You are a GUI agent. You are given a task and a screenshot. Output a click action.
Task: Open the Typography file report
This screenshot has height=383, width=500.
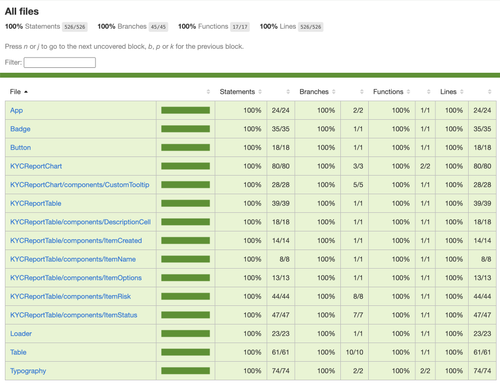(x=28, y=371)
